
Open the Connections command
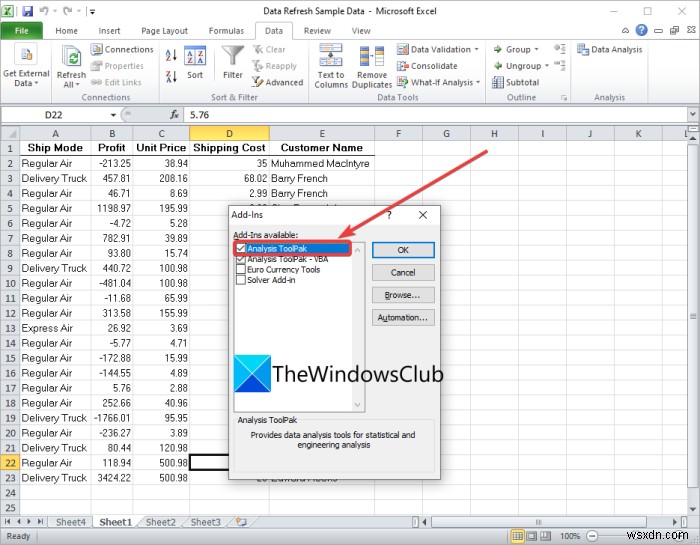click(x=122, y=50)
